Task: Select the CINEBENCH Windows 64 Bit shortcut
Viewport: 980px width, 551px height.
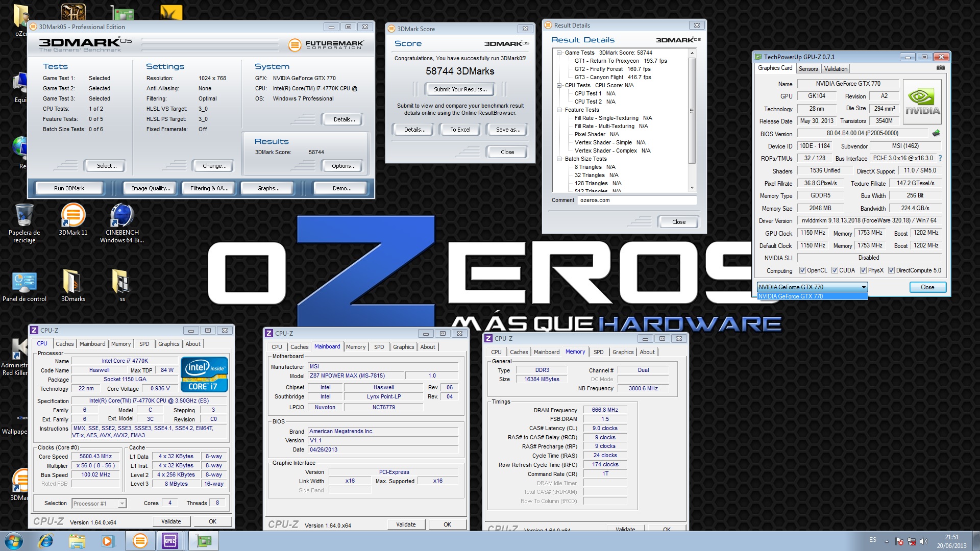Action: [122, 223]
